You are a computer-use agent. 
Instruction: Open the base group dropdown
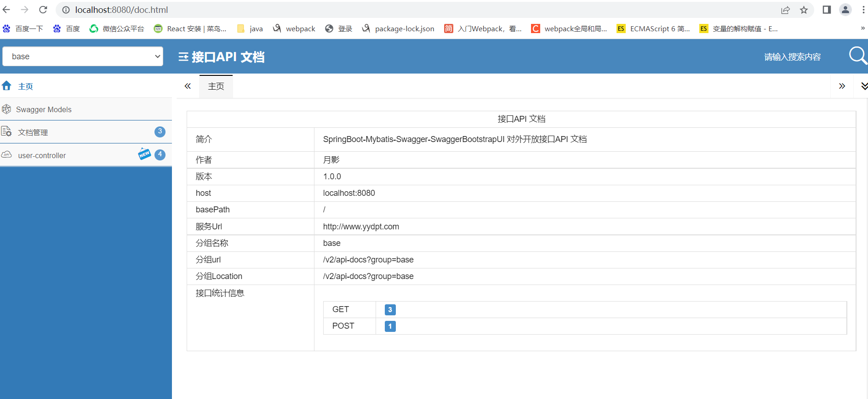(x=83, y=56)
